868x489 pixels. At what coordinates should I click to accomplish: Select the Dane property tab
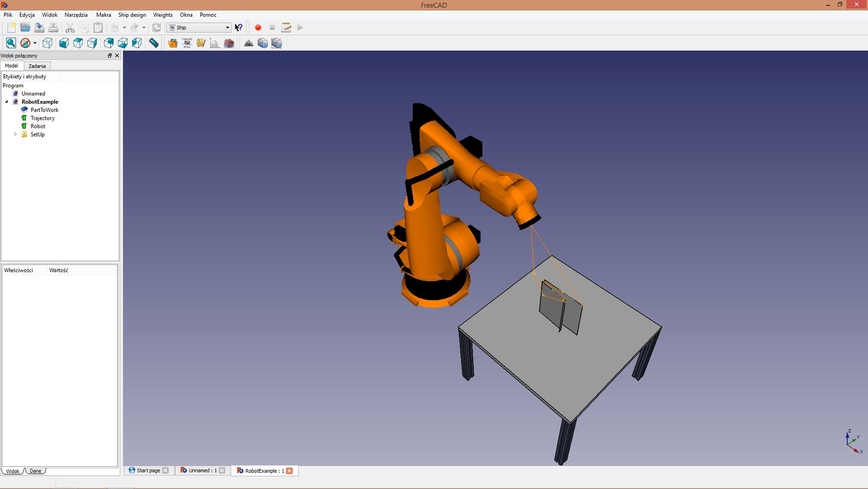(35, 471)
